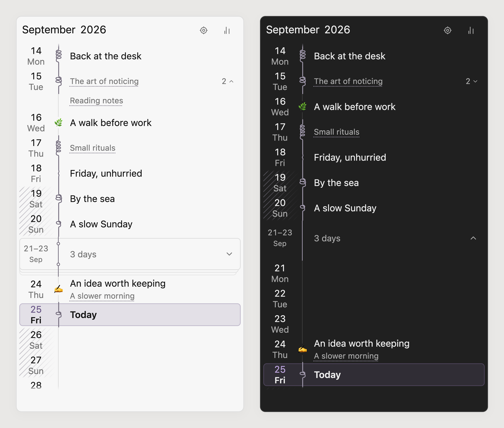
Task: Open 'A slower morning' link in dark panel
Action: [x=346, y=356]
